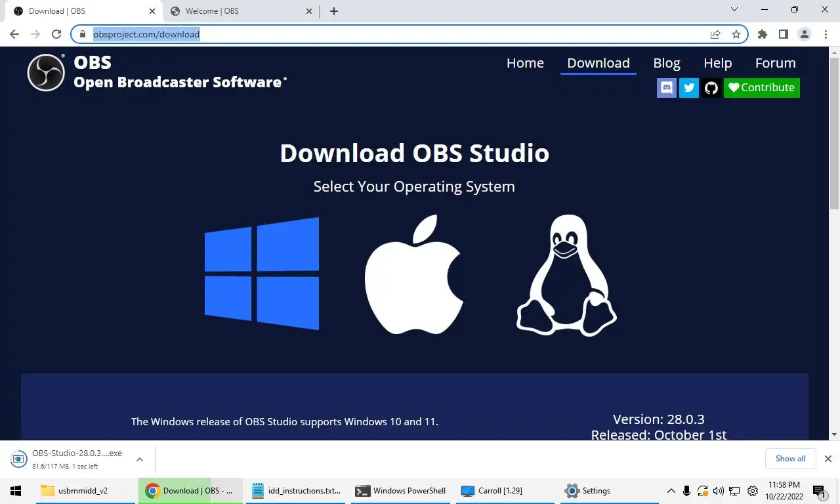Open the OBS Discord link icon
This screenshot has width=840, height=504.
point(667,88)
